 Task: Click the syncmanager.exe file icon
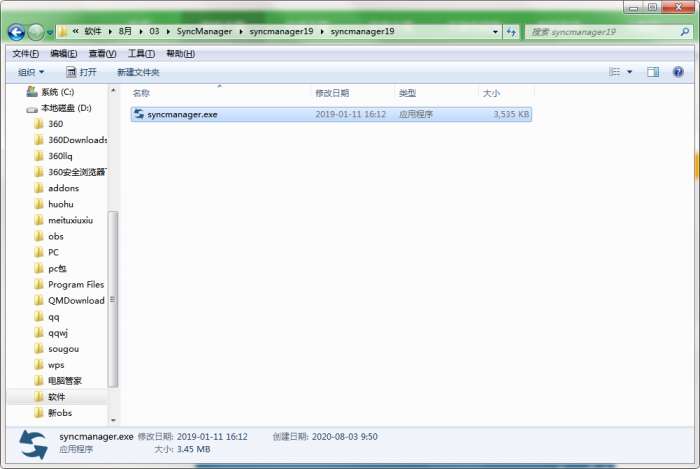tap(139, 114)
